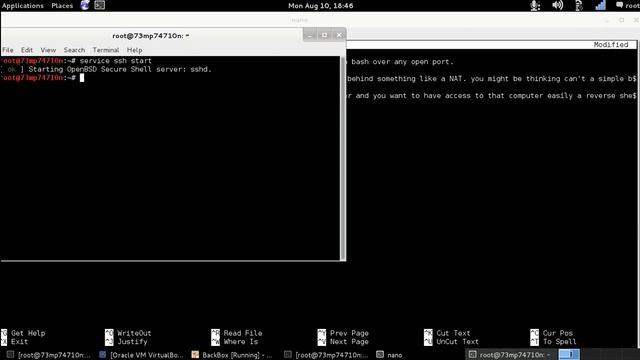Open the signal strength bars indicator
Viewport: 640px width, 360px height.
[x=600, y=5]
